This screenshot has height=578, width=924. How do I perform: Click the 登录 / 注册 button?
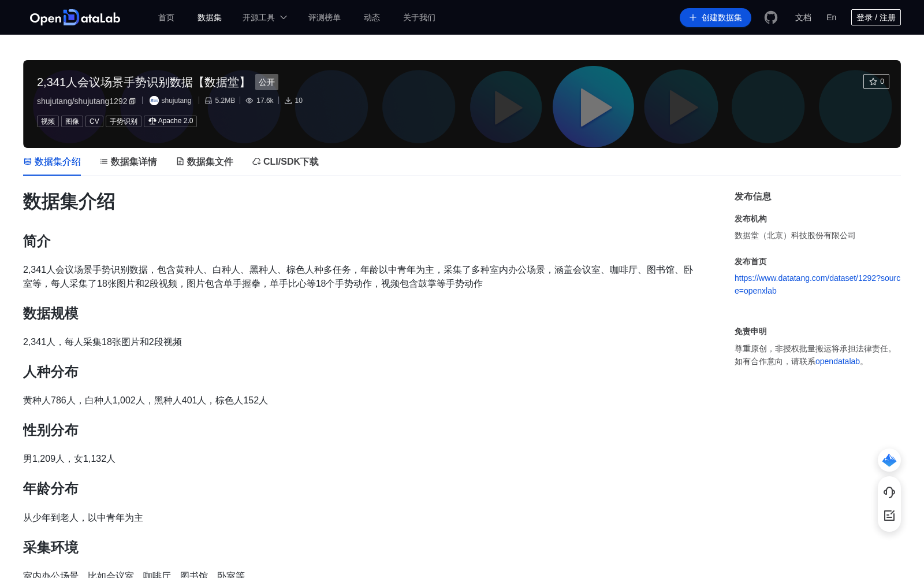pos(876,17)
